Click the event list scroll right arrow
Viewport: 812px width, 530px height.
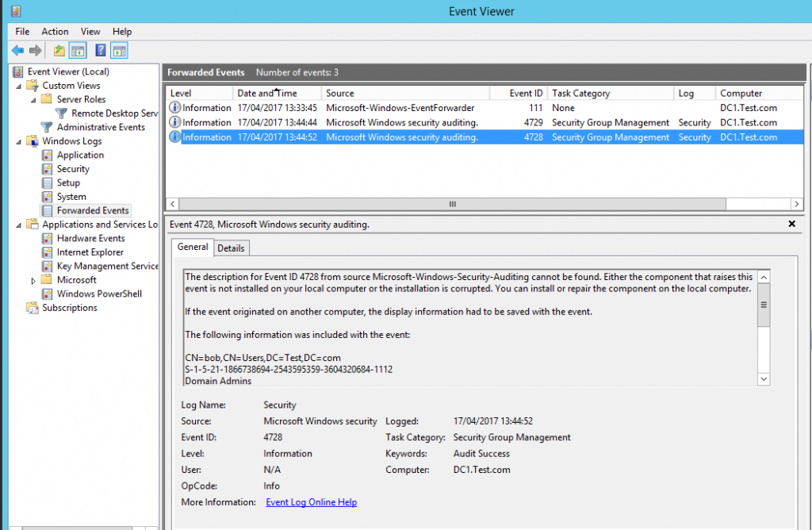tap(796, 204)
